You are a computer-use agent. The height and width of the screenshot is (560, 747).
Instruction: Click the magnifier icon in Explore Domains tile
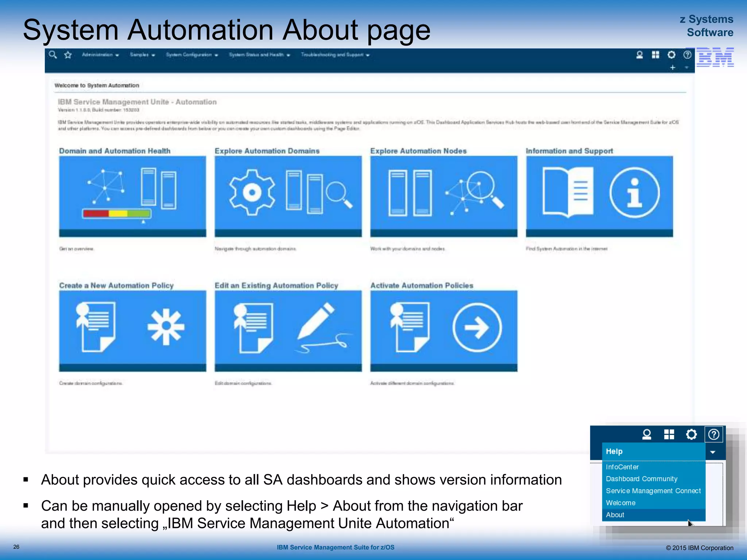tap(339, 195)
